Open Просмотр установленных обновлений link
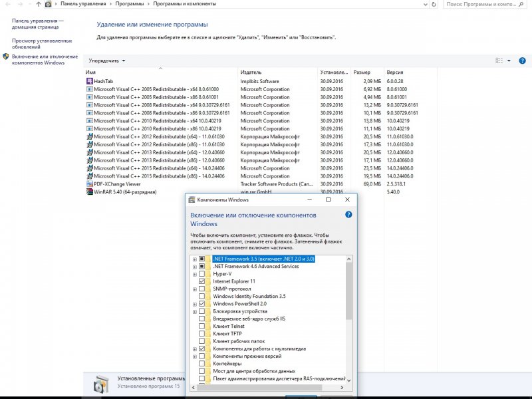 42,44
